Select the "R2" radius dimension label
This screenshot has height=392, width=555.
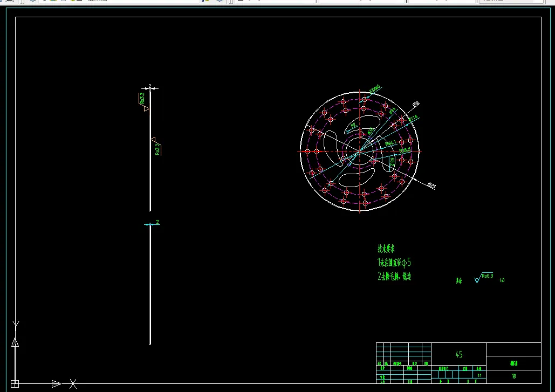353,126
